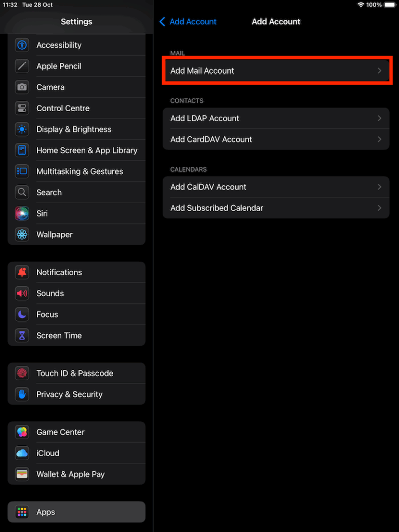The height and width of the screenshot is (532, 399).
Task: Open Accessibility settings icon
Action: (22, 45)
